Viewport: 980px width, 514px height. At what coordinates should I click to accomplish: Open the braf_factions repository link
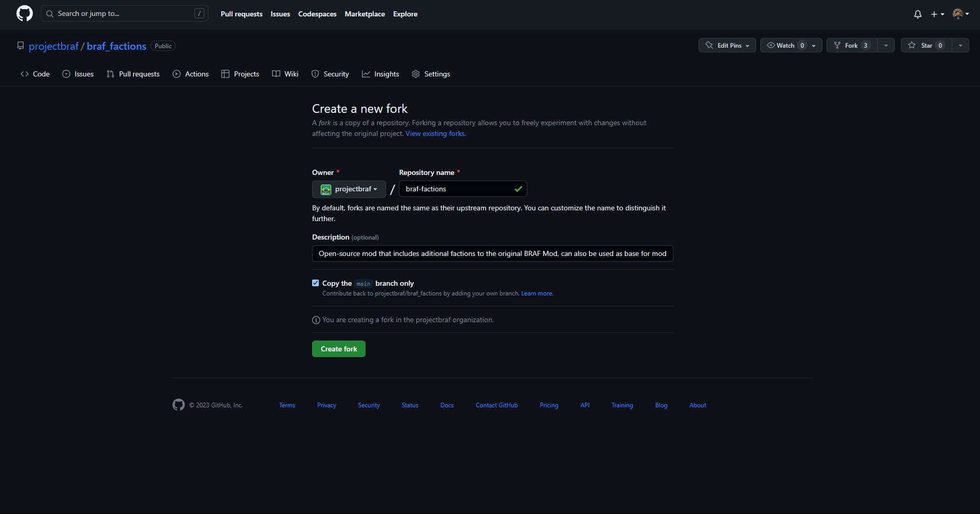coord(117,46)
